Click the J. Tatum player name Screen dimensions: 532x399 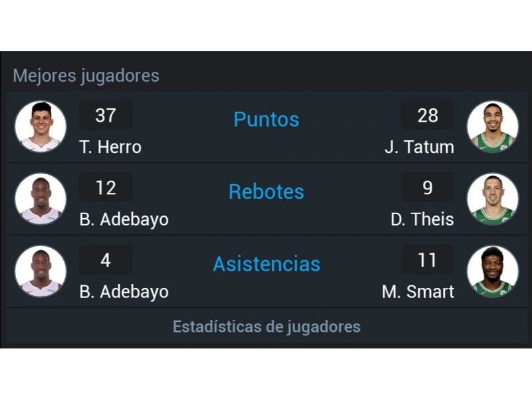coord(420,147)
